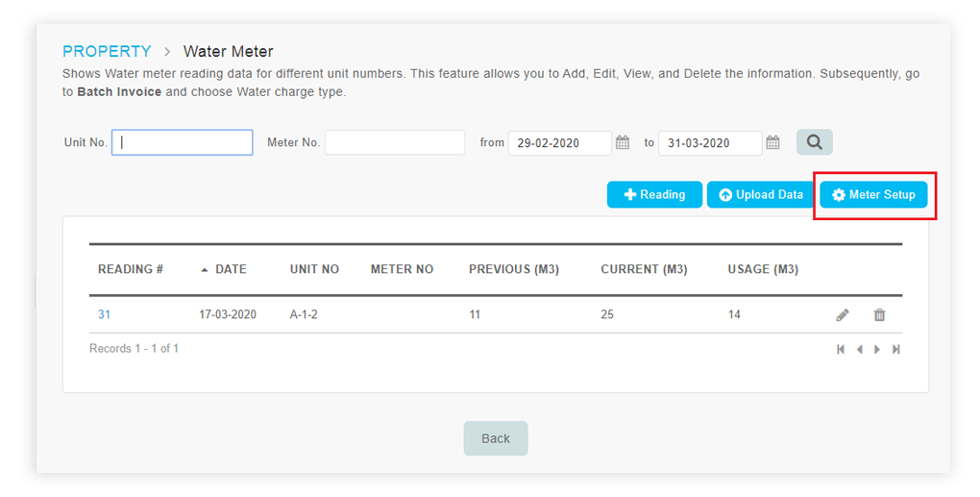Focus the Meter No. input field
Image resolution: width=980 pixels, height=497 pixels.
395,142
